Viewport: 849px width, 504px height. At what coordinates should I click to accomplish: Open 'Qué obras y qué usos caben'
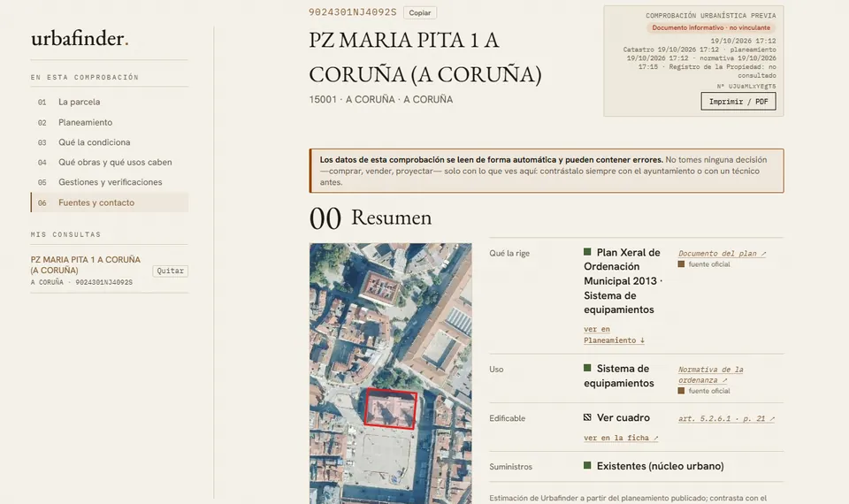115,163
